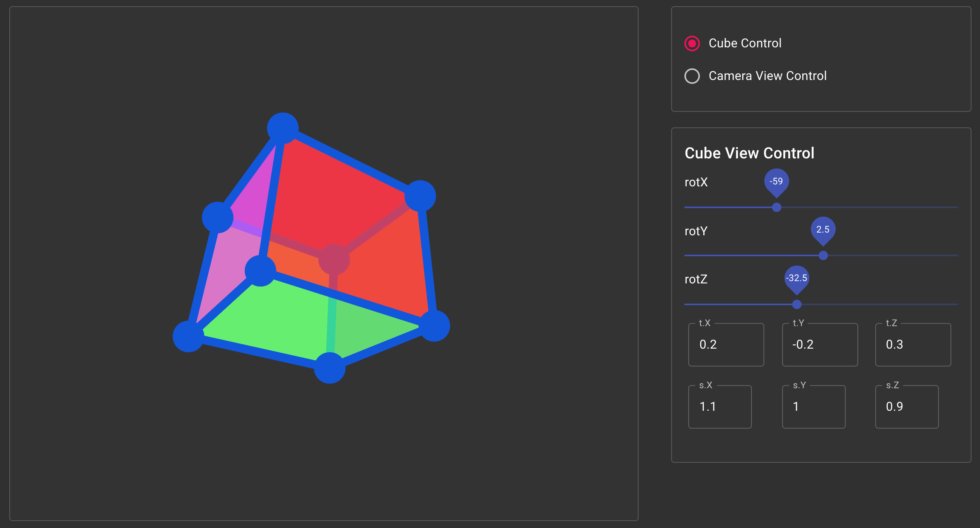
Task: Select the Cube Control radio button
Action: 692,43
